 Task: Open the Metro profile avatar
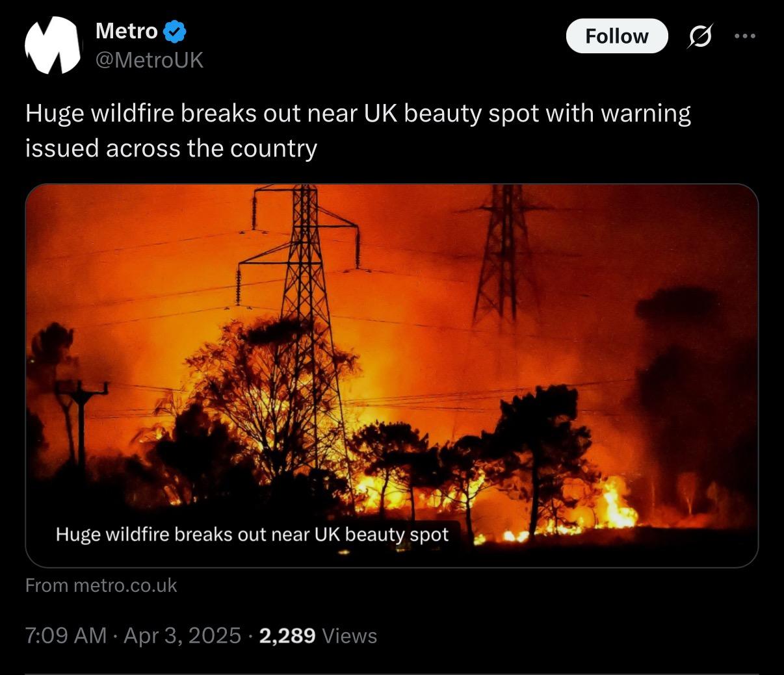click(x=52, y=45)
